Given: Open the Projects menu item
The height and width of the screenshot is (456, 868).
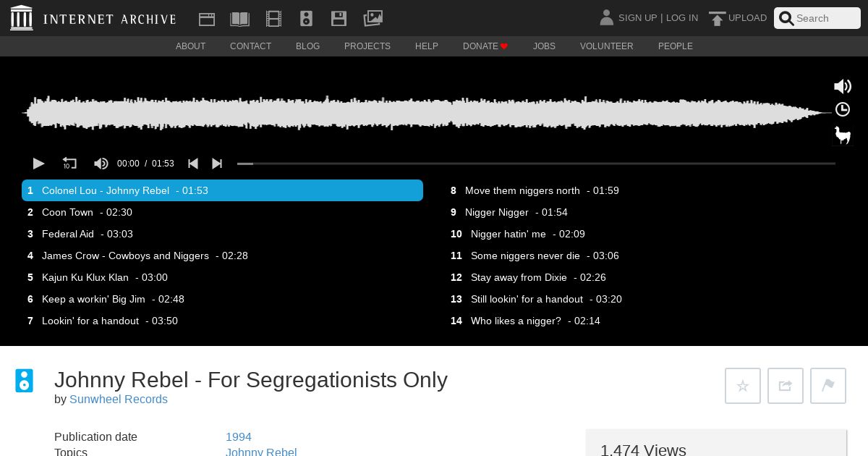Looking at the screenshot, I should 367,46.
